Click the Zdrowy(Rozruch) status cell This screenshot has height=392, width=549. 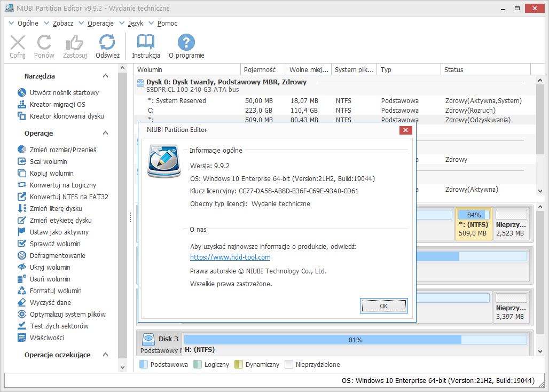(x=470, y=110)
